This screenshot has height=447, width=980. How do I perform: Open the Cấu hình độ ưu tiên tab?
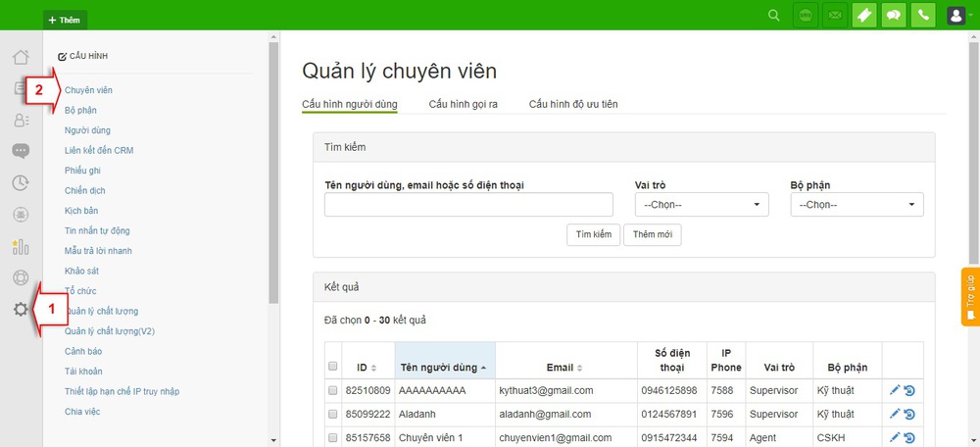pos(572,104)
